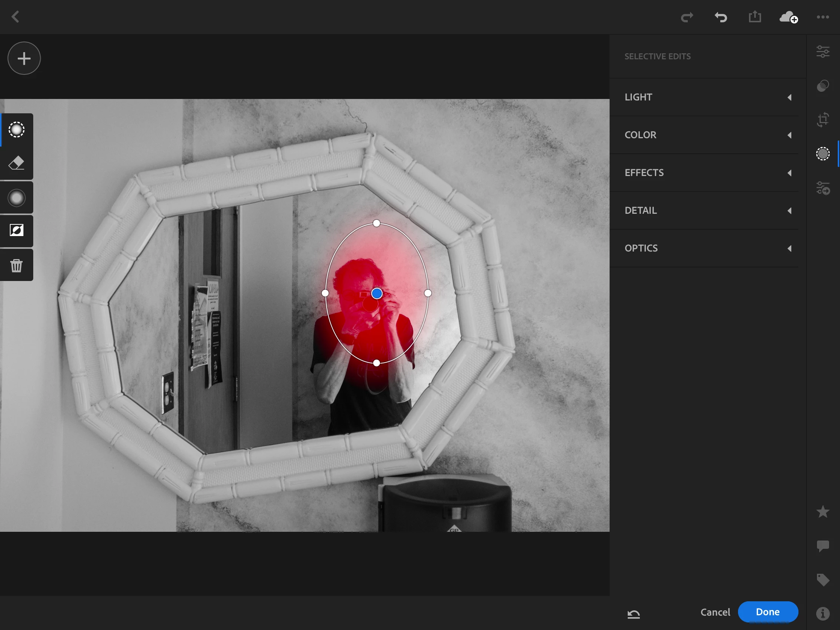Click the add new selection plus button
This screenshot has height=630, width=840.
click(x=24, y=59)
